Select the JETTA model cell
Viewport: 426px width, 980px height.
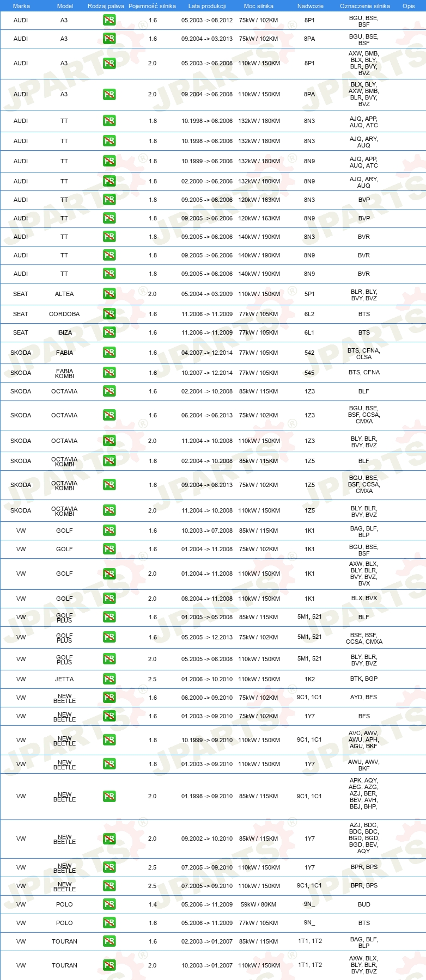(x=64, y=679)
